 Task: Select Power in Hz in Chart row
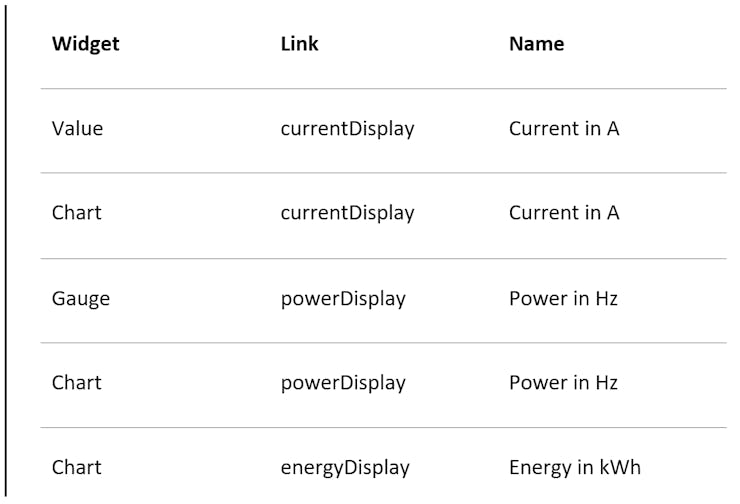coord(563,383)
